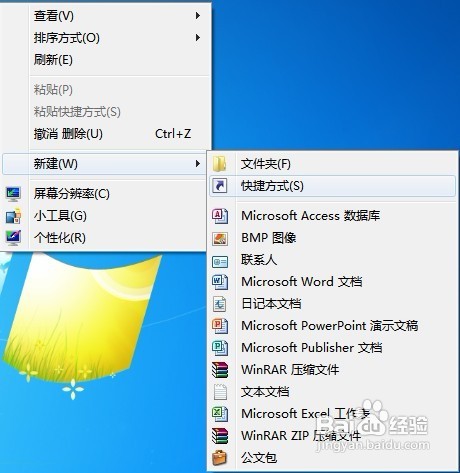Click the contact card icon beside 联系人
Image resolution: width=460 pixels, height=473 pixels.
click(x=220, y=261)
